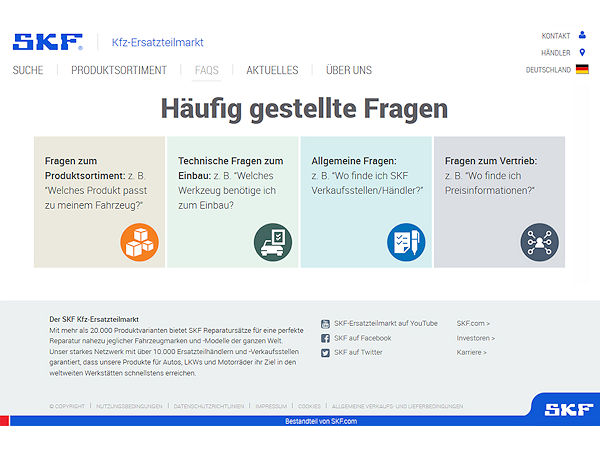
Task: Open the NUTZUNGSBEDINGUNGEN footer link
Action: point(129,406)
